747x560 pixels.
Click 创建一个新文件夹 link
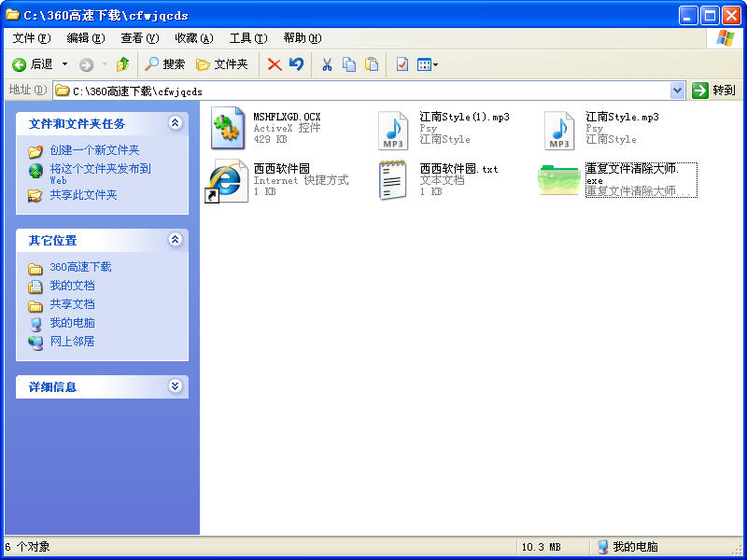(94, 150)
